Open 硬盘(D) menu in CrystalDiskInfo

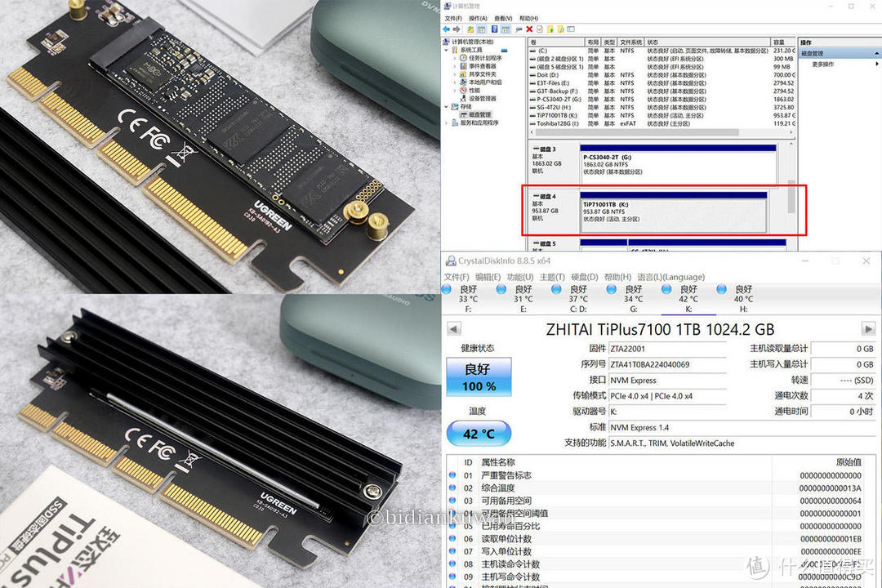(x=585, y=277)
